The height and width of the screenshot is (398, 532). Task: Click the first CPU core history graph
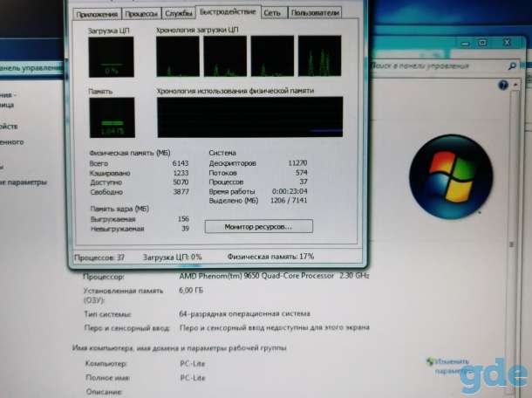click(178, 57)
